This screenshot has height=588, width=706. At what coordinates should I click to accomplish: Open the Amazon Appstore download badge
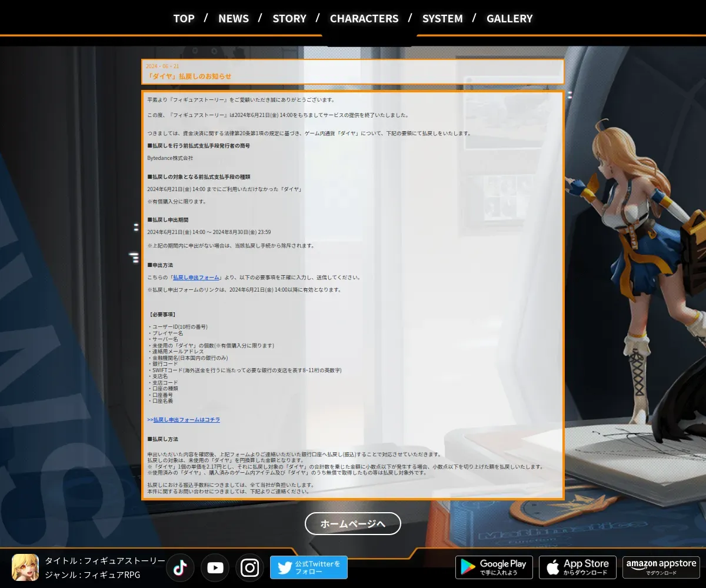coord(661,567)
